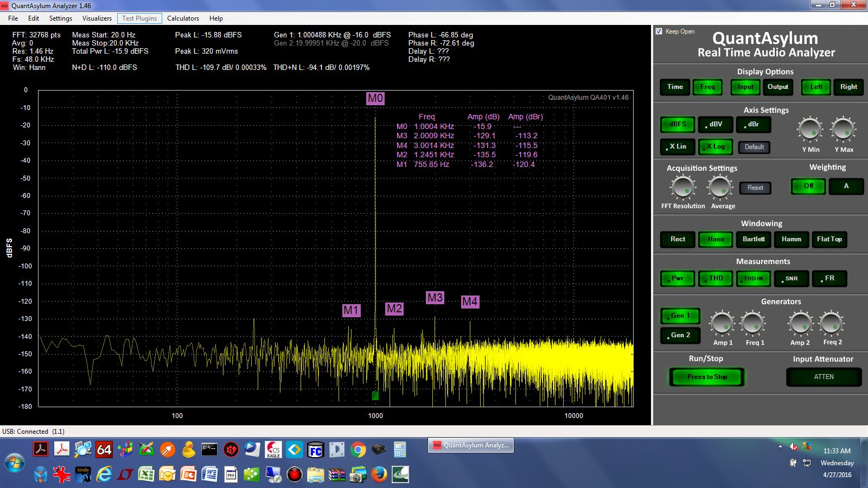Switch X axis to linear
This screenshot has height=488, width=868.
pyautogui.click(x=678, y=146)
